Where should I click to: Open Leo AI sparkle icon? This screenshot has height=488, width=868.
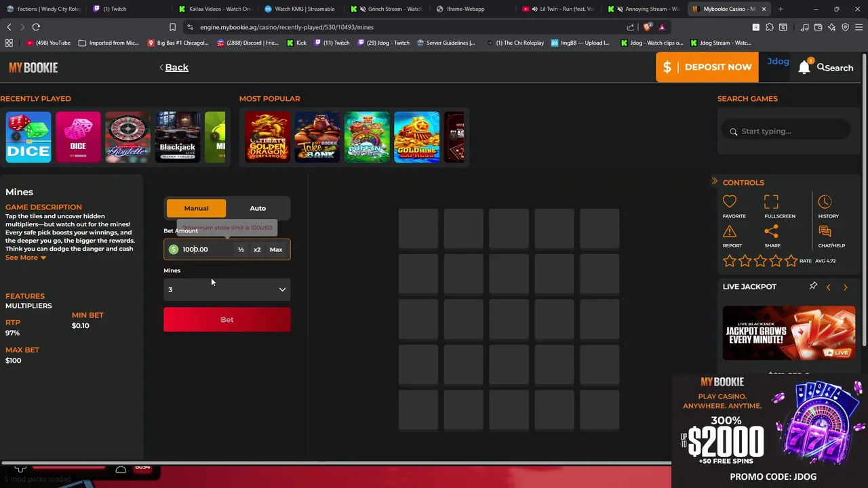[x=832, y=27]
